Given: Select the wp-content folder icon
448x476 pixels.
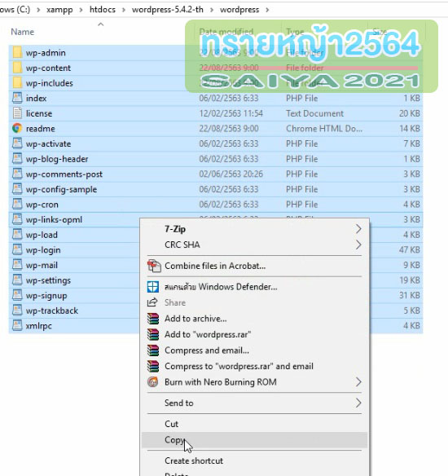Looking at the screenshot, I should [17, 68].
